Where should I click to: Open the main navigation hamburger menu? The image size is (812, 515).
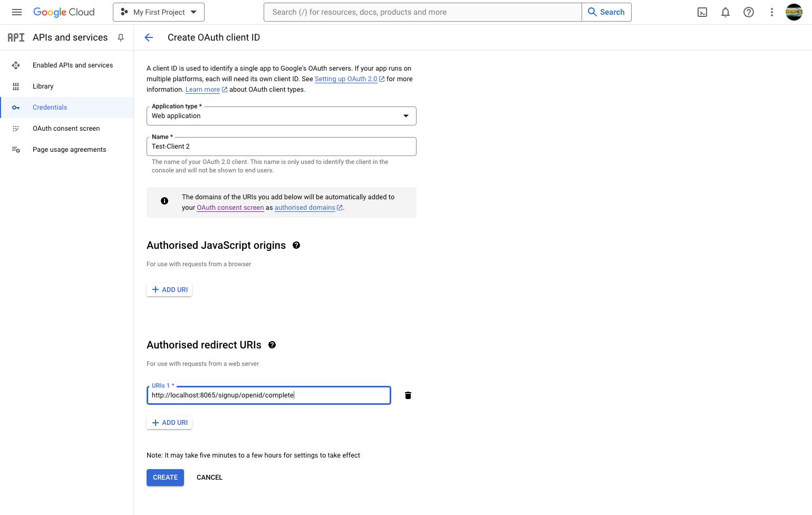click(x=17, y=12)
